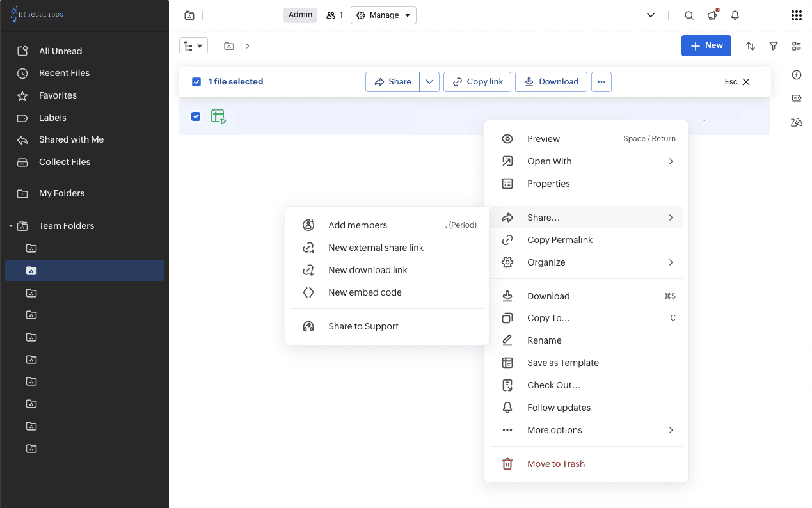Screen dimensions: 812x508
Task: Open the notifications bell icon
Action: point(735,15)
